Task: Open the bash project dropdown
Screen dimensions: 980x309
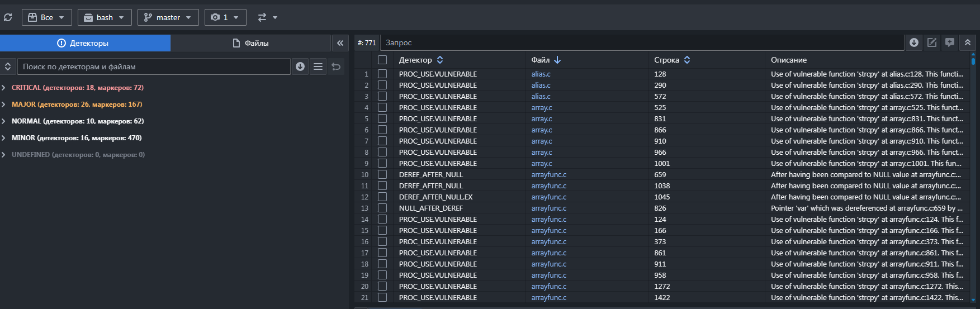Action: click(x=105, y=17)
